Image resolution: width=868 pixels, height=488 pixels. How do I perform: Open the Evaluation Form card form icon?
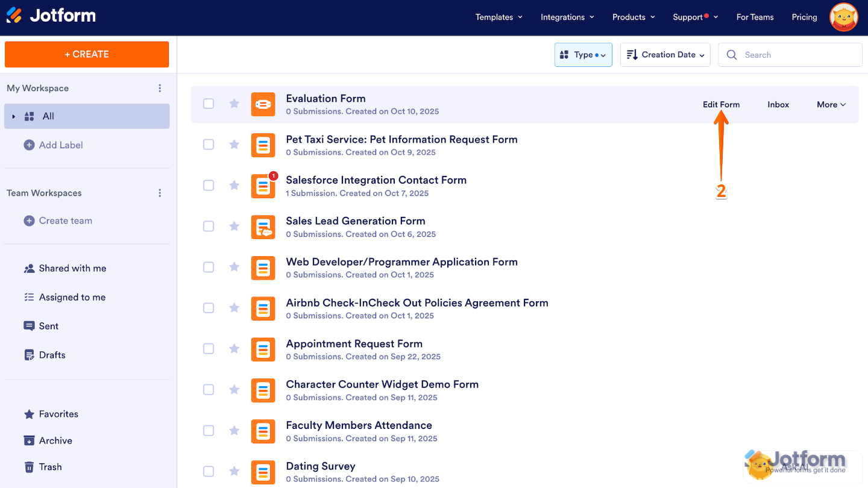[x=263, y=104]
